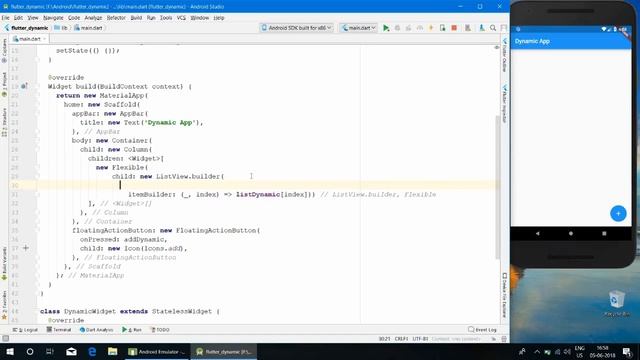Open the TODO tool window
Viewport: 640px width, 360px height.
pyautogui.click(x=160, y=330)
